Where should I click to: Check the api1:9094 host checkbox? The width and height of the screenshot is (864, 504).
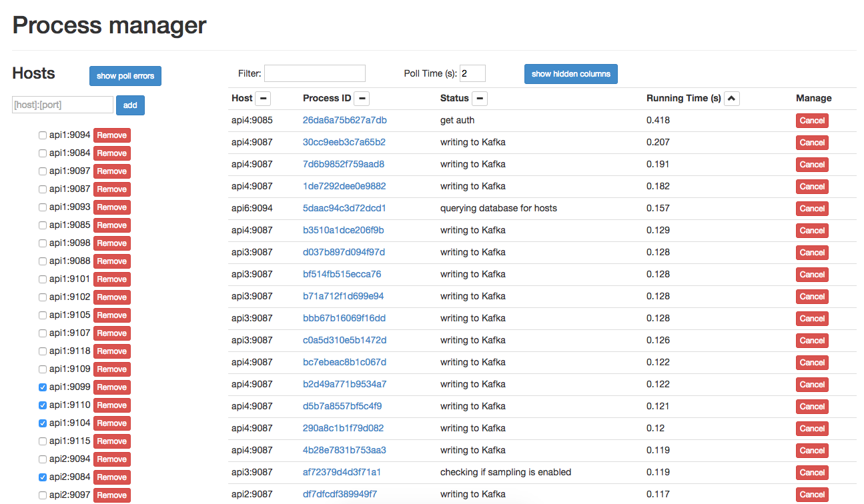pos(43,135)
